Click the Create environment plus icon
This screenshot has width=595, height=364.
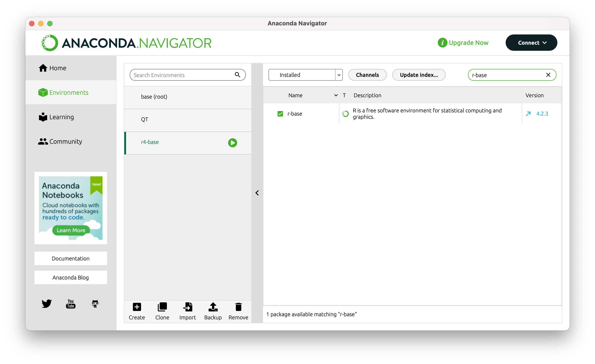point(137,307)
